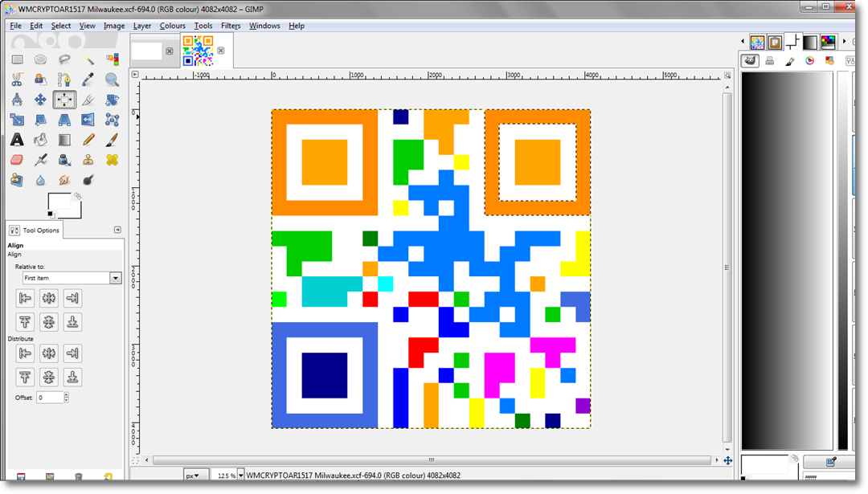Open the image menu button at ruler corner
Screen dimensions: 868x494
click(135, 74)
